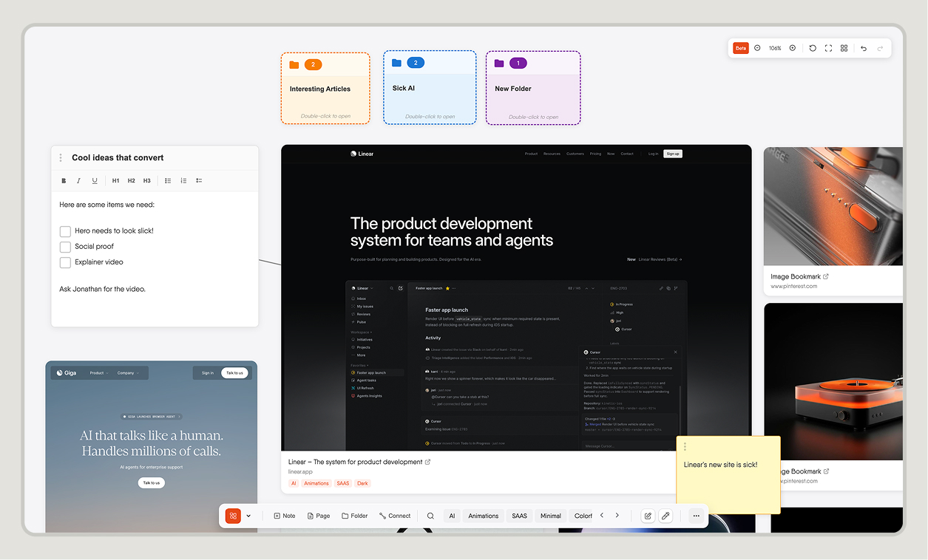Filter by the Animations tag in toolbar
This screenshot has height=560, width=928.
pos(484,516)
